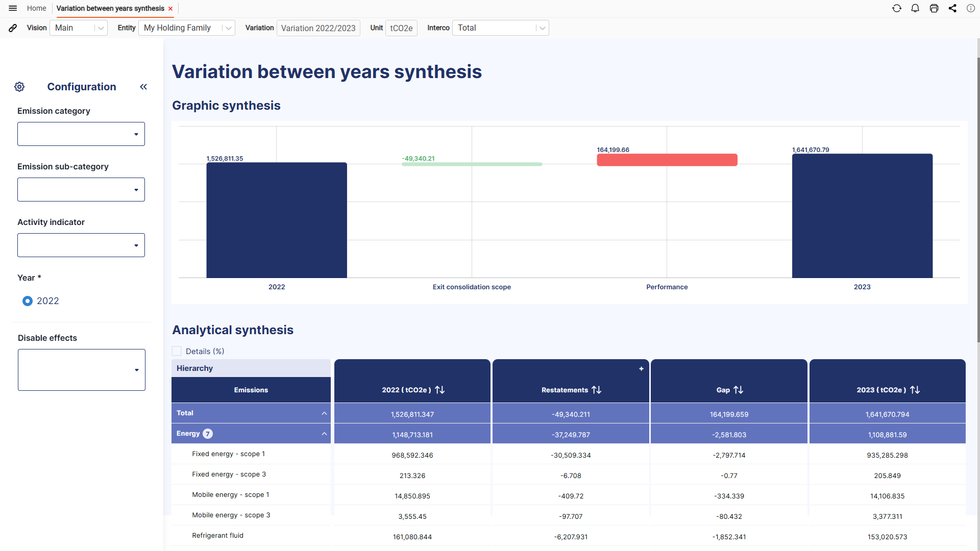The width and height of the screenshot is (980, 551).
Task: Close the Variation between years synthesis tab
Action: coord(170,9)
